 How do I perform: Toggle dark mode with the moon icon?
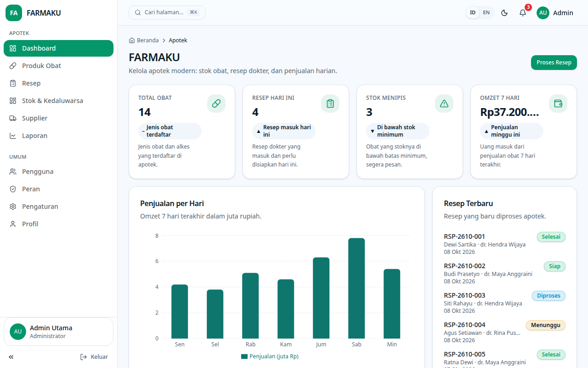pos(504,13)
